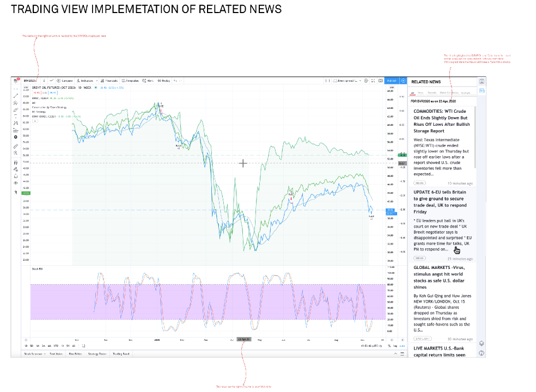Open the BRV2020 symbol search
This screenshot has width=536, height=392.
(30, 81)
